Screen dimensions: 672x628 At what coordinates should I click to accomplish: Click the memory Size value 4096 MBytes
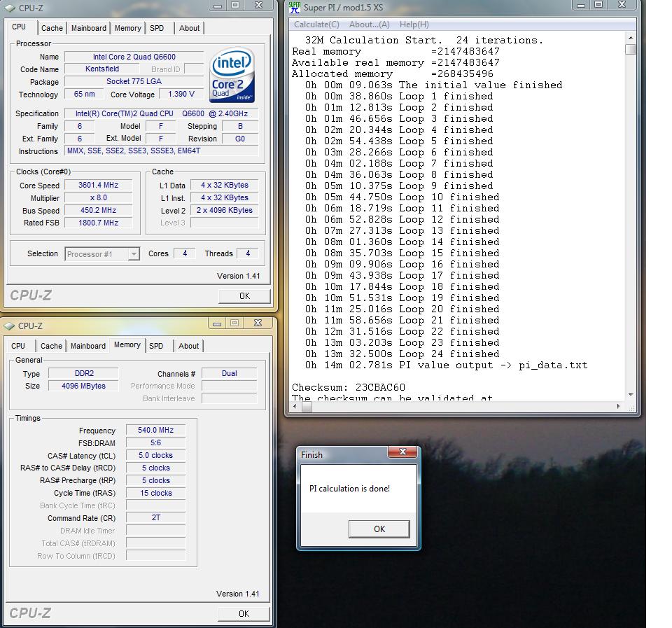83,386
